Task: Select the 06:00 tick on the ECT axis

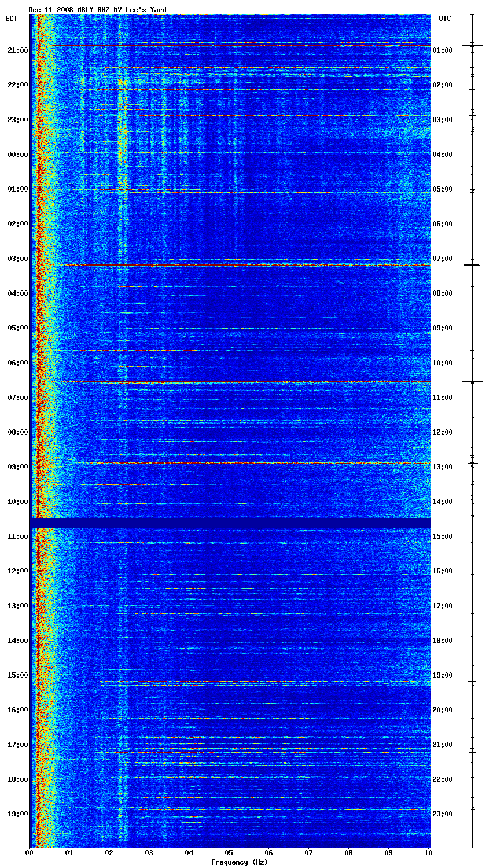Action: click(17, 363)
